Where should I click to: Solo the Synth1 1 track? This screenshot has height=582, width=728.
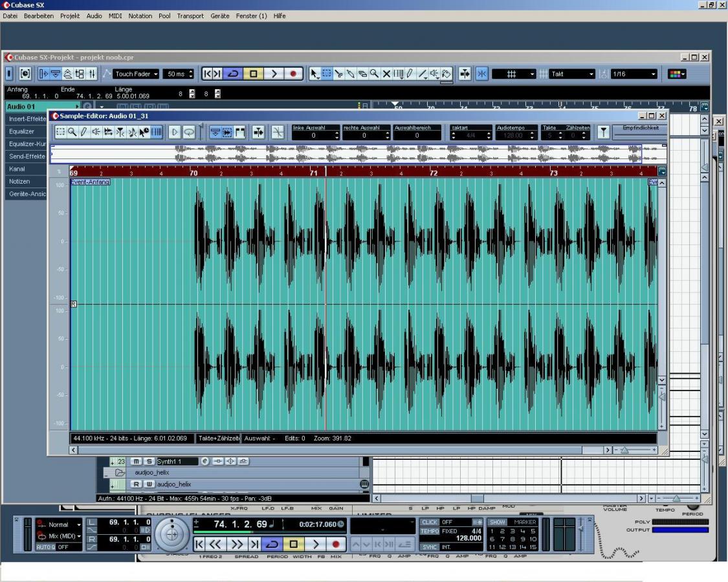coord(149,461)
